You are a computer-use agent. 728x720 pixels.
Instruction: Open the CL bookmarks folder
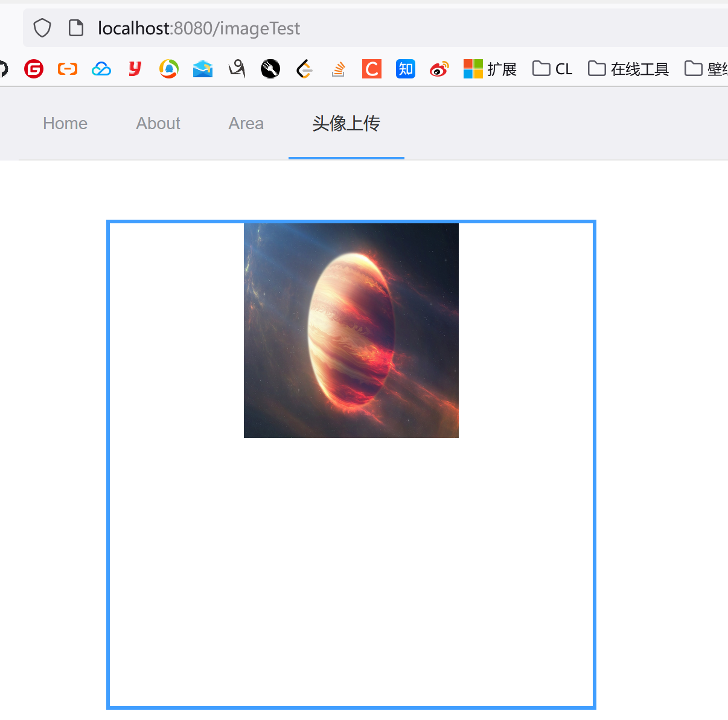552,69
